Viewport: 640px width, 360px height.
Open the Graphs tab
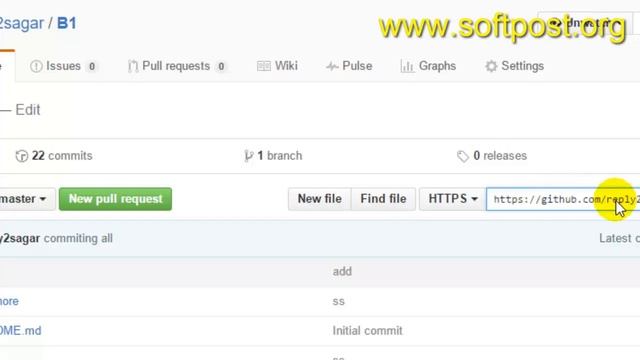coord(429,66)
